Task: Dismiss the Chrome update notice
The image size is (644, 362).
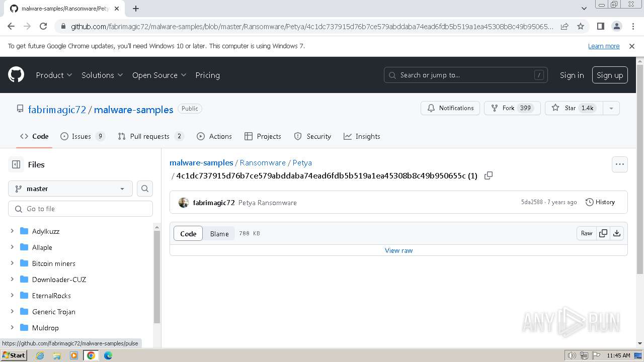Action: pos(632,46)
